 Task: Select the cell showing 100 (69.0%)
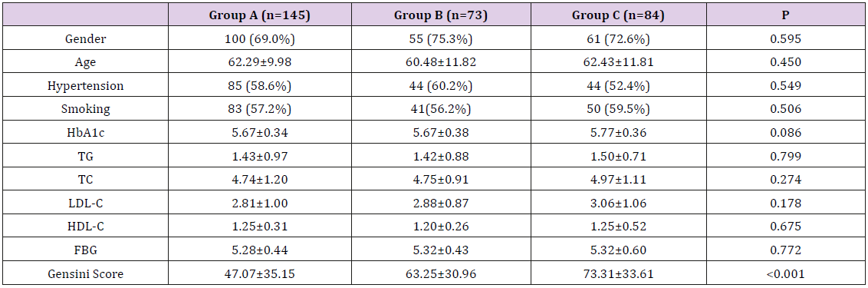click(259, 39)
